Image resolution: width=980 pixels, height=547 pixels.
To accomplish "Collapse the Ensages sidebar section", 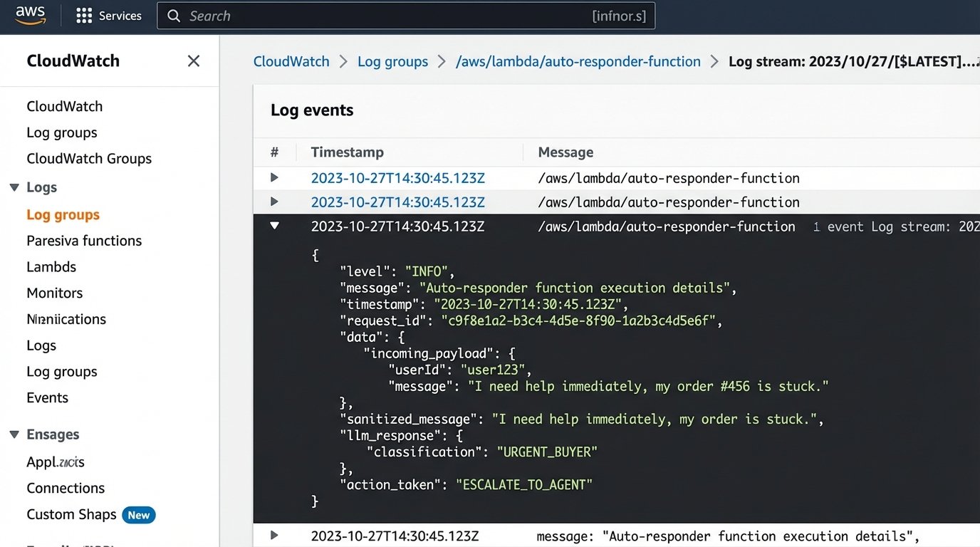I will (14, 434).
